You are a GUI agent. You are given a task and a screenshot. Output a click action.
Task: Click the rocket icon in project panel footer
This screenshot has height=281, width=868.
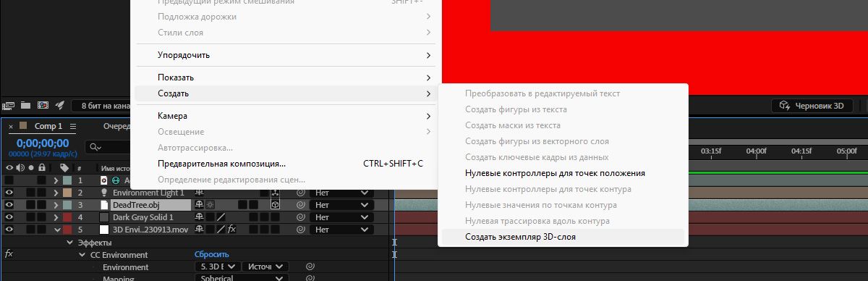(61, 105)
